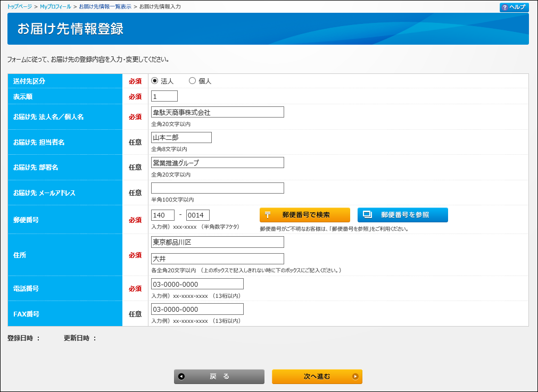Click the postal mark icon on search button
Viewport: 538px width, 392px height.
[x=268, y=215]
